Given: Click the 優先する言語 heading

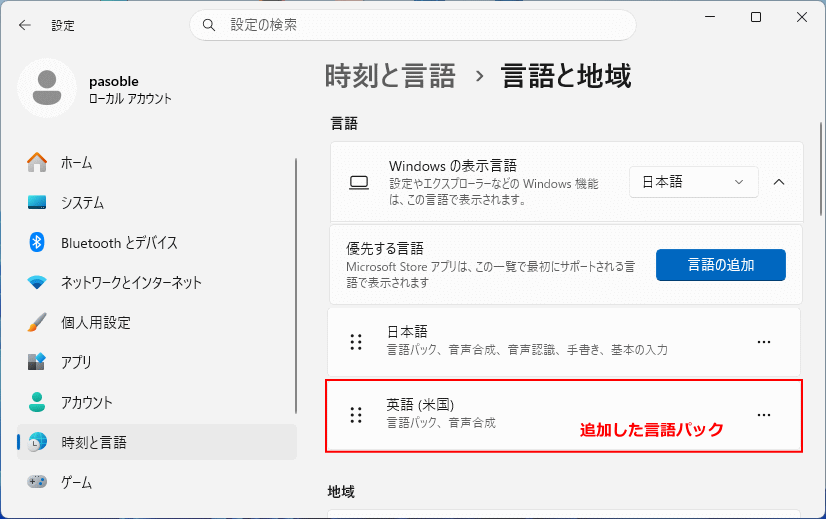Looking at the screenshot, I should [x=385, y=248].
